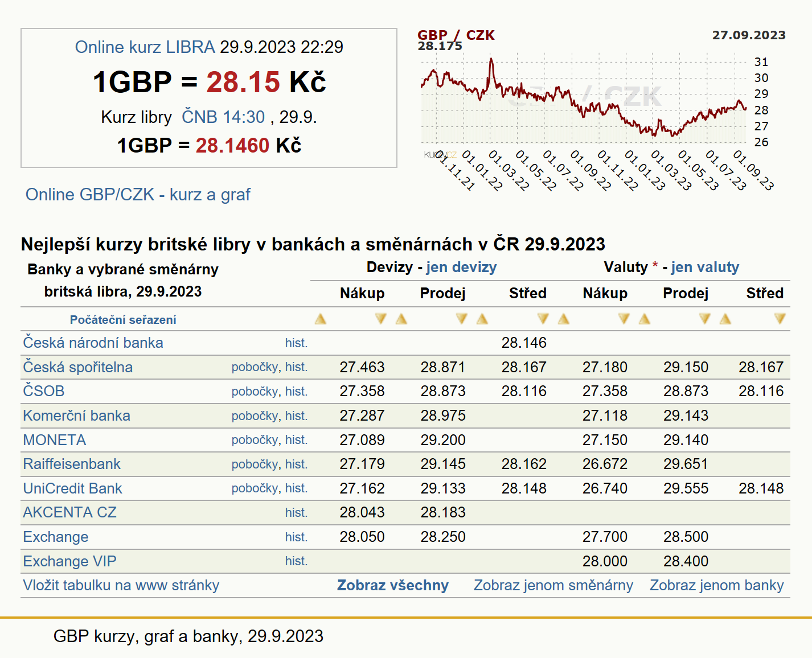The image size is (812, 658).
Task: Open Česká národní banka link
Action: 93,343
